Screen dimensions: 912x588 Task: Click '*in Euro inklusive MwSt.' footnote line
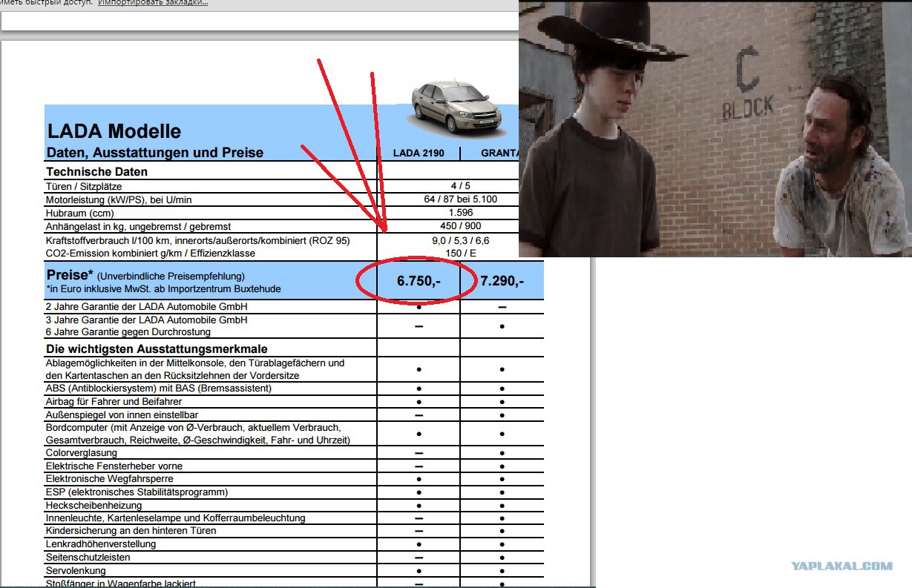(x=163, y=289)
